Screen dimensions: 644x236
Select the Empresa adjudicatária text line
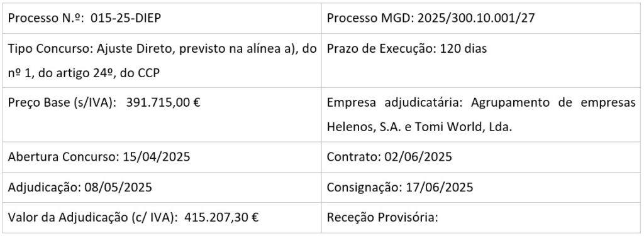tap(481, 102)
